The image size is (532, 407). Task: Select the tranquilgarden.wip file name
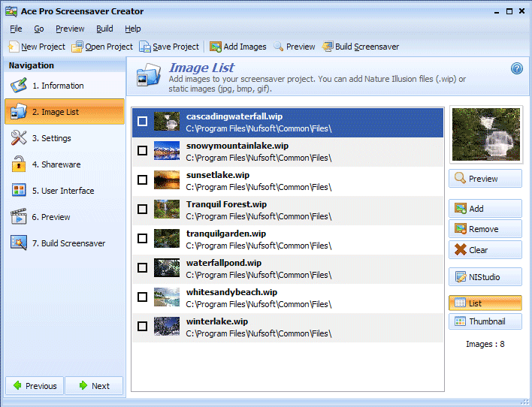click(226, 234)
